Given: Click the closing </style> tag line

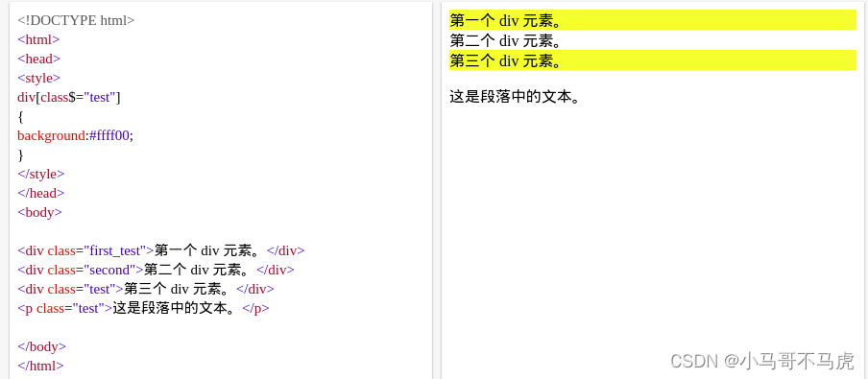Looking at the screenshot, I should pyautogui.click(x=41, y=174).
